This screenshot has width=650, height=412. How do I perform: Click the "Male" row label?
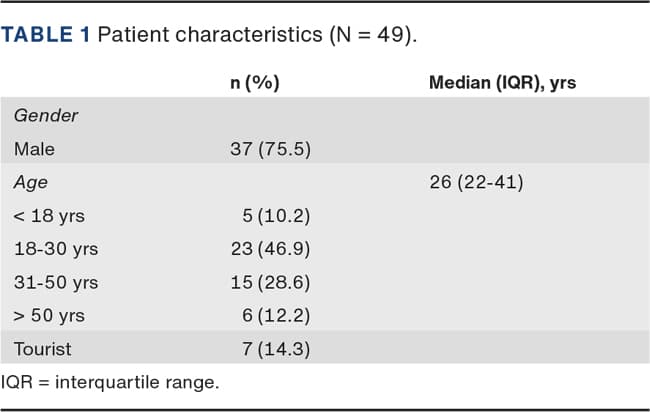(x=35, y=149)
